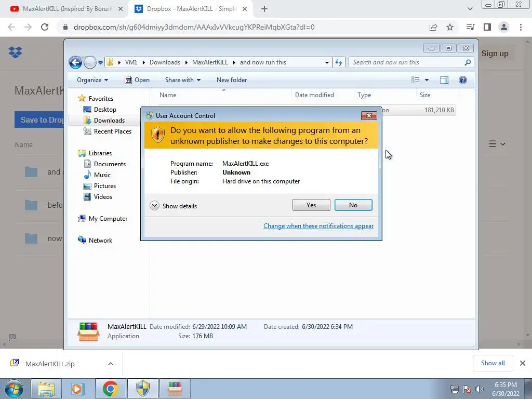Viewport: 532px width, 399px height.
Task: Open Documents library in navigation pane
Action: (x=105, y=164)
